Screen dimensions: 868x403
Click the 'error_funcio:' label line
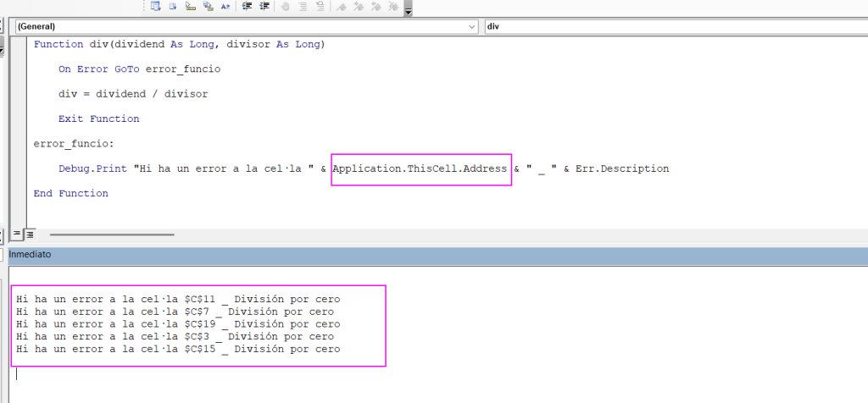click(x=74, y=144)
